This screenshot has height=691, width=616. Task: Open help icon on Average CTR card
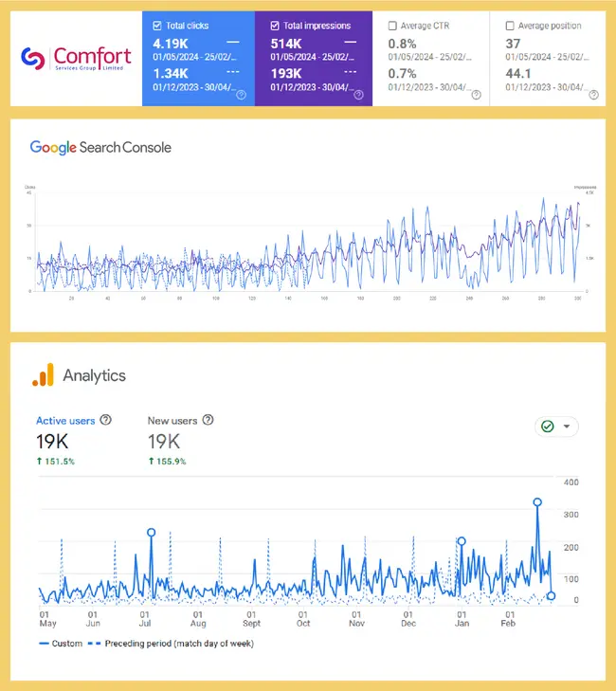tap(477, 95)
